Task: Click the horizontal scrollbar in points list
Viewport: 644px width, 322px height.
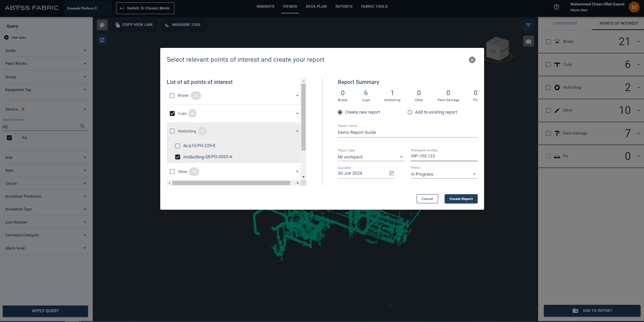Action: click(x=231, y=183)
